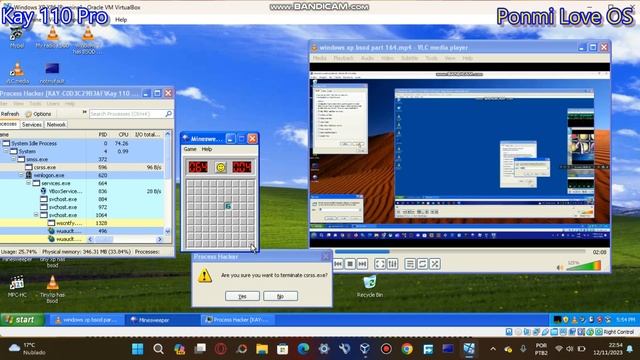Select System Idle Process row

click(x=82, y=143)
